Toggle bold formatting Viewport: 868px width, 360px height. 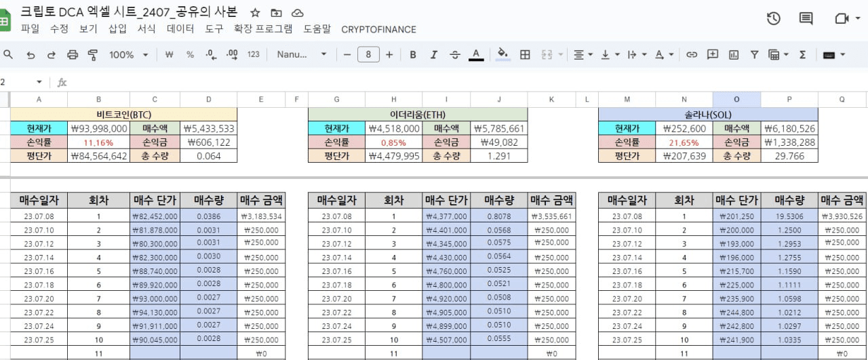[413, 55]
